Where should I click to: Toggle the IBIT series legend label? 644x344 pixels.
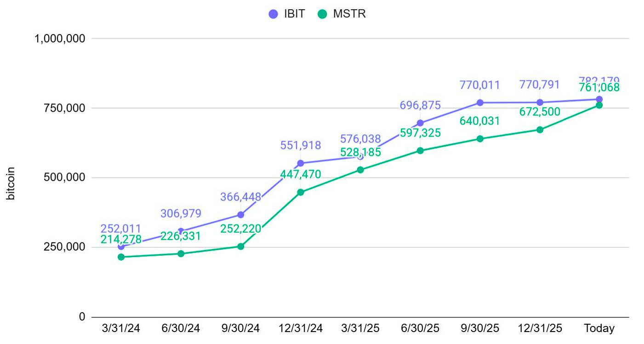tap(294, 14)
